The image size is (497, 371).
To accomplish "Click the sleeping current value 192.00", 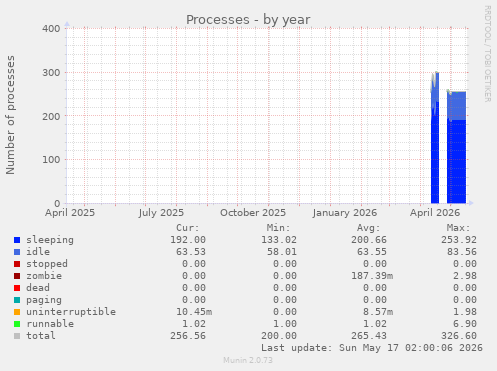I will pos(188,240).
